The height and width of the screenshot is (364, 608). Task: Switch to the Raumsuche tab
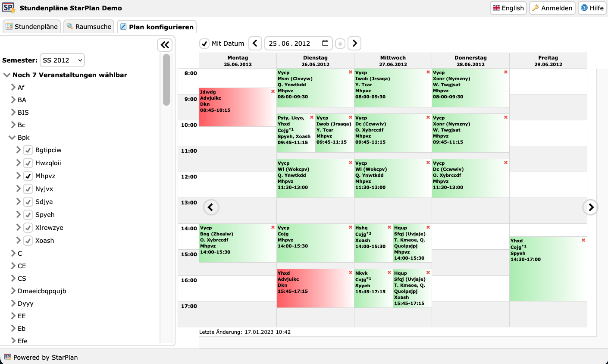pyautogui.click(x=89, y=27)
